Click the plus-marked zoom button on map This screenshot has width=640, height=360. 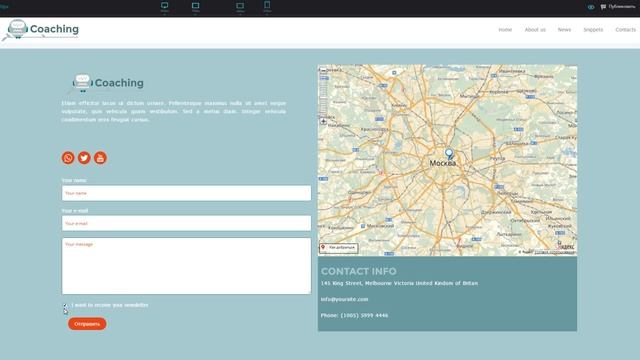click(323, 121)
